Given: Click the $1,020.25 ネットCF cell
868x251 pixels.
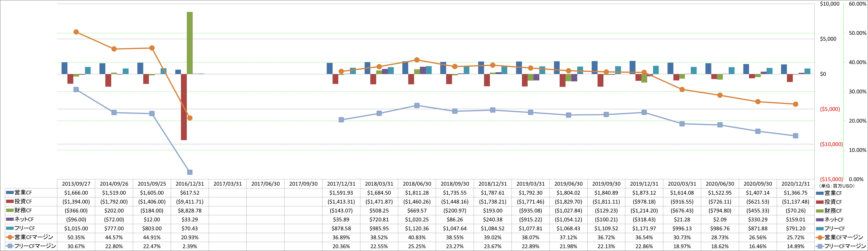Looking at the screenshot, I should click(417, 219).
